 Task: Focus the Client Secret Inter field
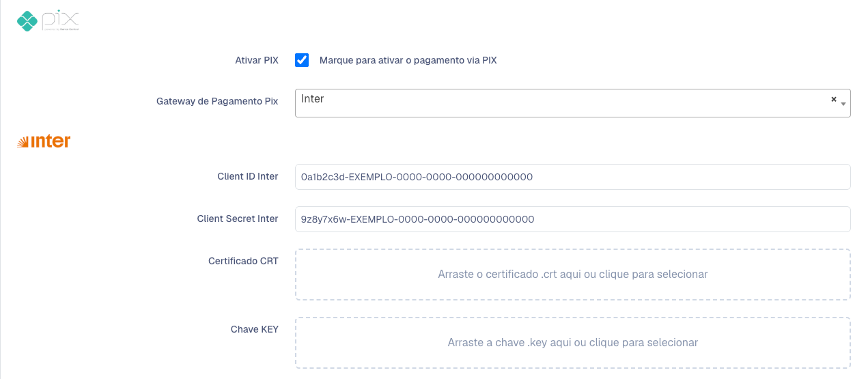click(572, 219)
